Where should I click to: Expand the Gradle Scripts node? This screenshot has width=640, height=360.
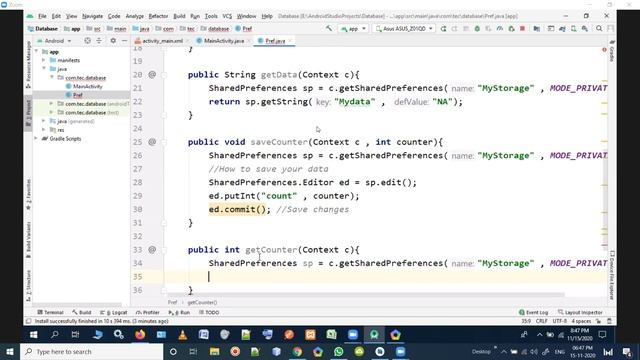(x=36, y=138)
